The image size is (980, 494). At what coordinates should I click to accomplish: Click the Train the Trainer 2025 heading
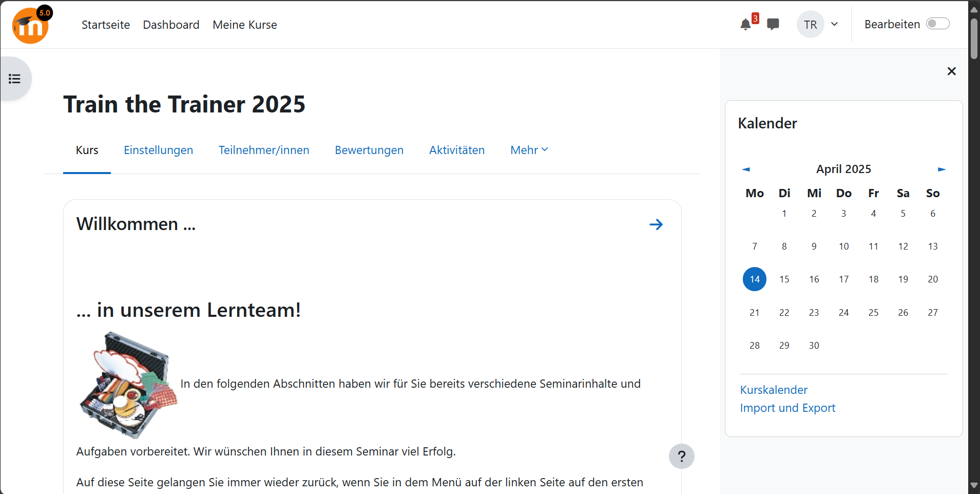(184, 104)
